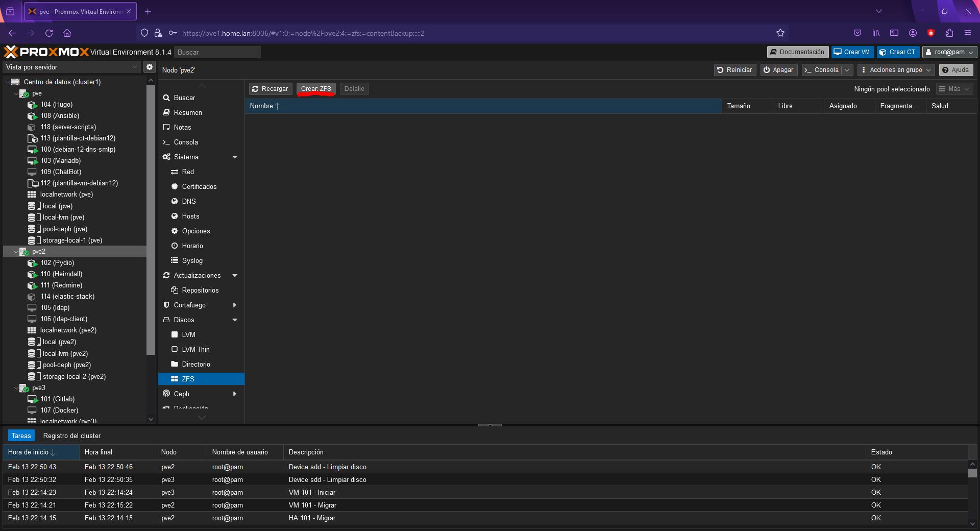980x531 pixels.
Task: Collapse the Actualizaciones menu section
Action: [x=235, y=275]
